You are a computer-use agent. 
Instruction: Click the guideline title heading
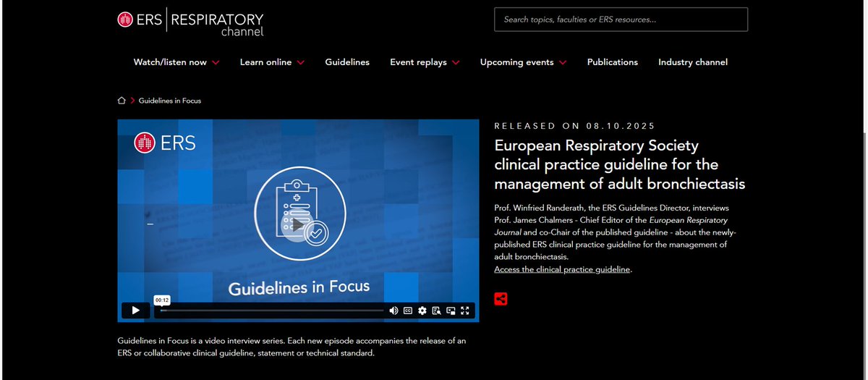click(620, 164)
